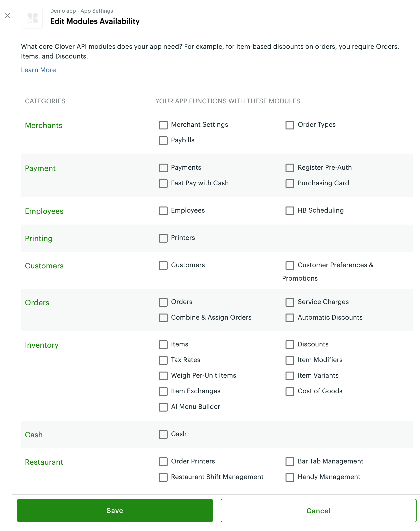
Task: Close the Edit Modules Availability dialog
Action: pos(7,16)
